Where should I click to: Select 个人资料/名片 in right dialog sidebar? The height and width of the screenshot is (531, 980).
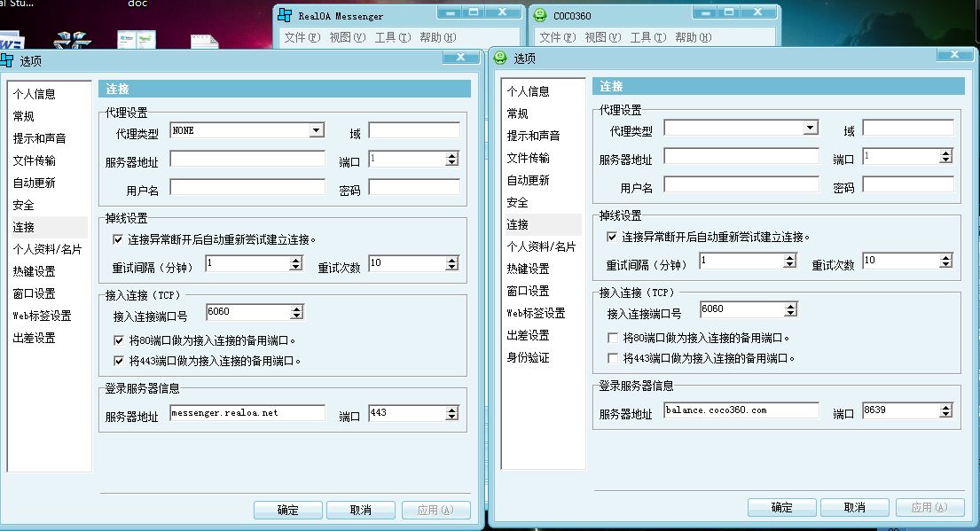pyautogui.click(x=541, y=246)
